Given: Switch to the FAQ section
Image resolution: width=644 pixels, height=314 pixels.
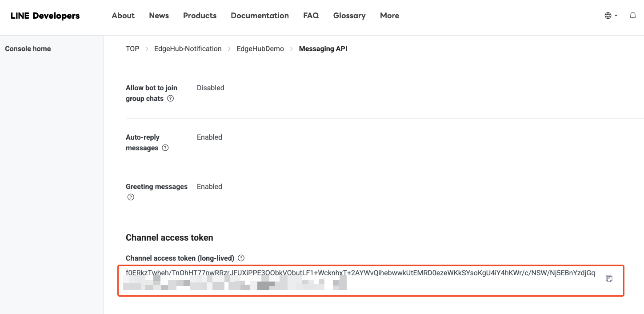Looking at the screenshot, I should point(311,16).
